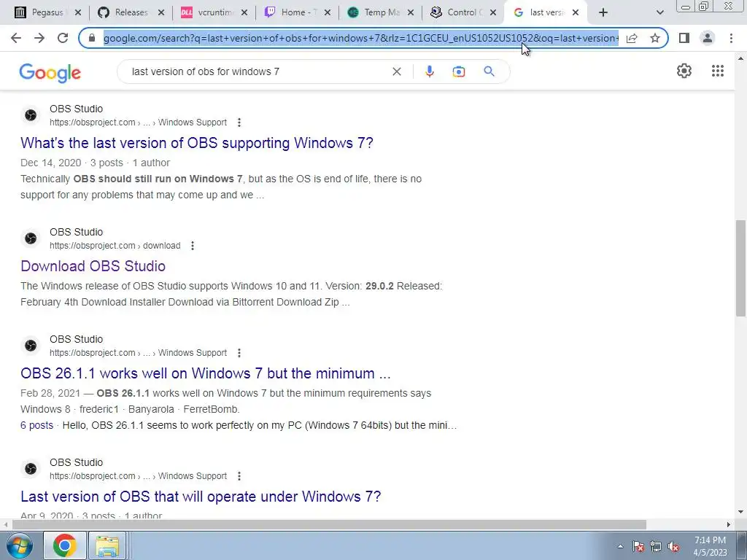The width and height of the screenshot is (747, 560).
Task: Close the Control Panel tab
Action: 494,12
